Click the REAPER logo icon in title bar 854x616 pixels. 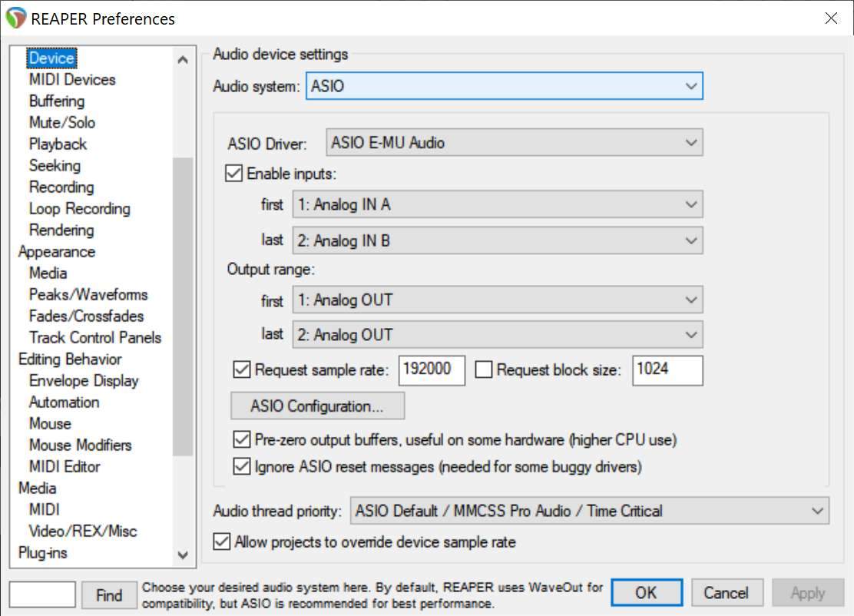[15, 18]
